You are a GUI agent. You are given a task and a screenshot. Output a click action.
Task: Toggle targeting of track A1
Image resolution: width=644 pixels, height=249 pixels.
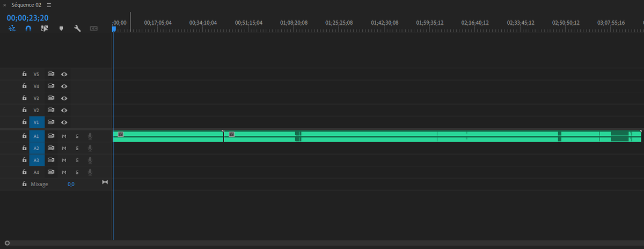click(36, 136)
